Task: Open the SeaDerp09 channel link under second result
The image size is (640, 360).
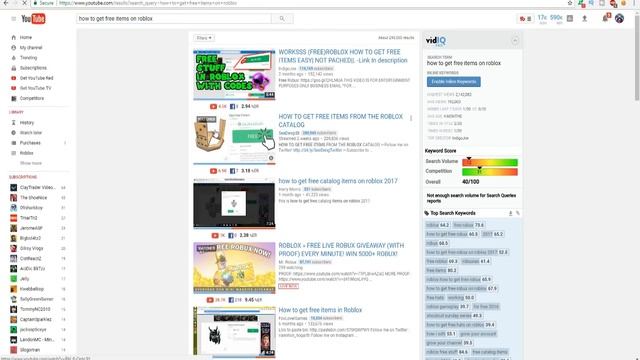Action: [x=289, y=133]
